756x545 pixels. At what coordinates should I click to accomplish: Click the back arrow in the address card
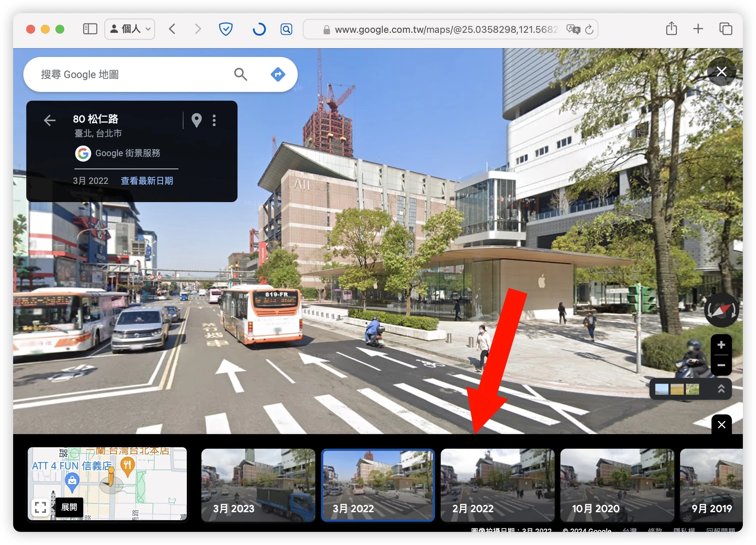50,120
